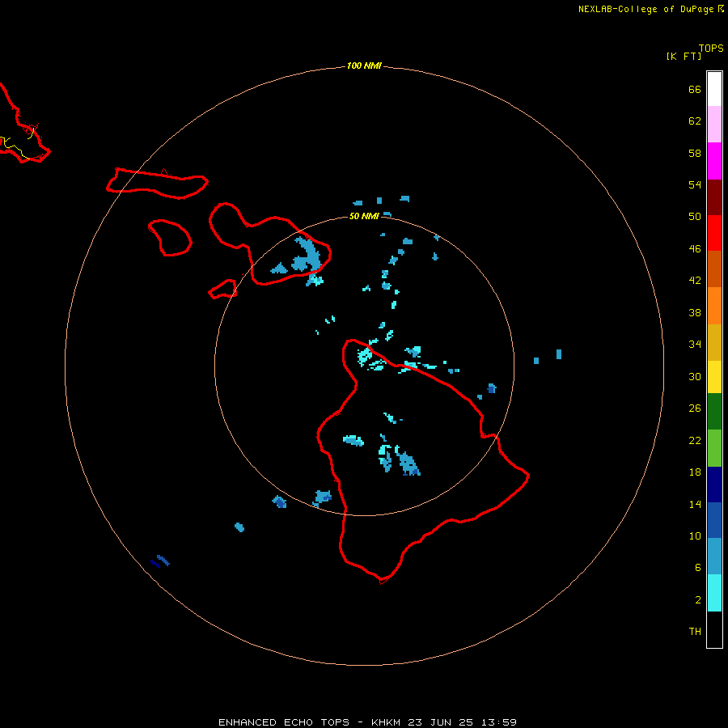
Task: Click the cyan 2-6 kft legend swatch
Action: click(x=714, y=593)
